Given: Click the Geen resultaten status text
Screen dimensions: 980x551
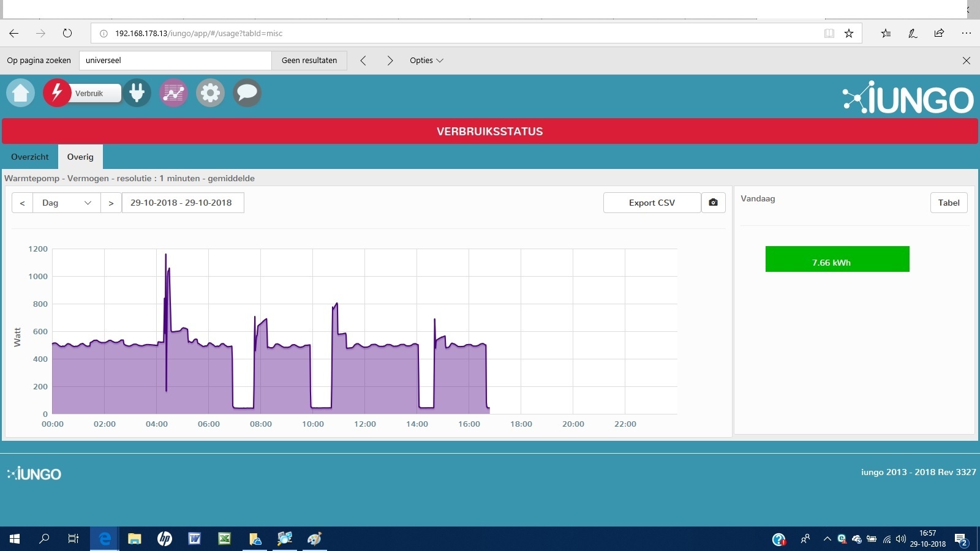Looking at the screenshot, I should point(309,61).
